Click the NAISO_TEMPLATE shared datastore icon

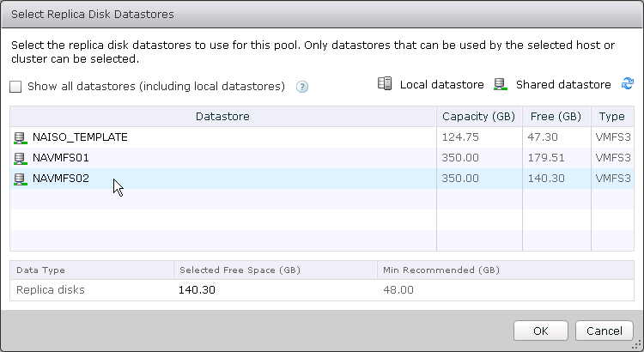pos(20,137)
